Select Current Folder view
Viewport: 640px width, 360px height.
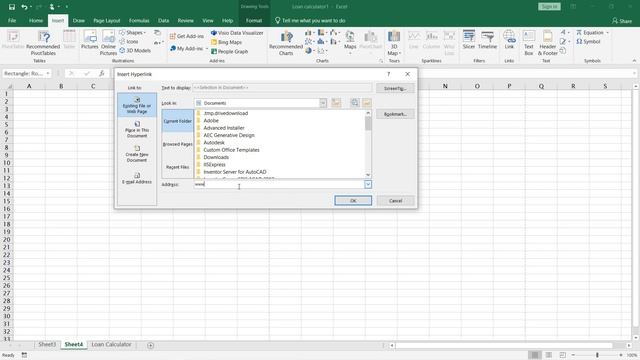pos(178,121)
